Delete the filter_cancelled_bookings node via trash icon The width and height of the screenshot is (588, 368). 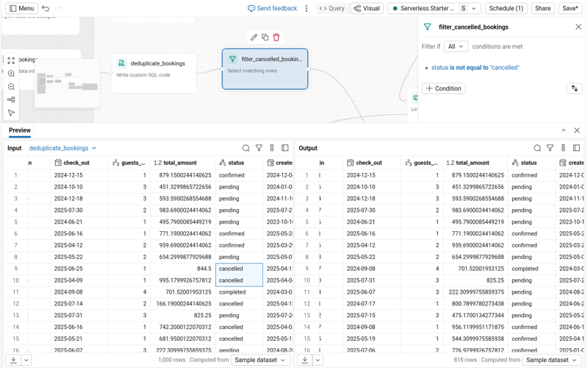[x=276, y=38]
